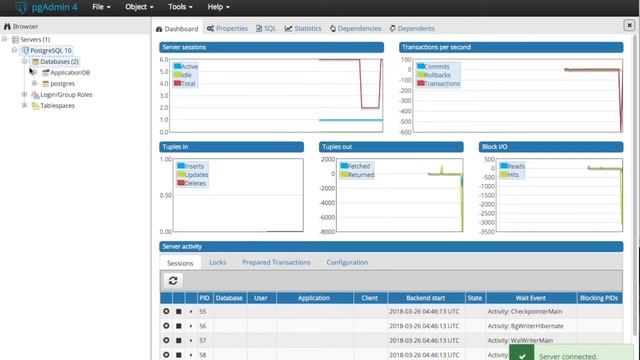This screenshot has width=640, height=360.
Task: Open the File menu
Action: coord(101,7)
